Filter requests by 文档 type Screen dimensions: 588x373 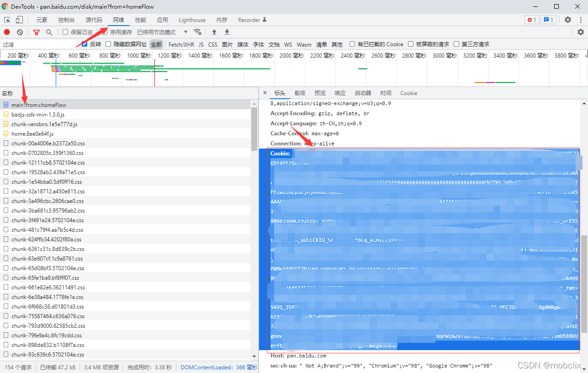[274, 44]
